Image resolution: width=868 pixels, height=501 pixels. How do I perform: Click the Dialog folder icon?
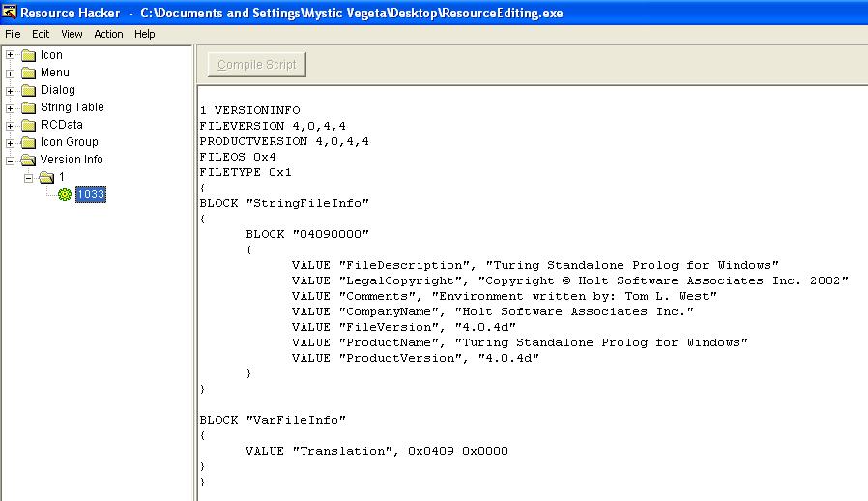point(28,90)
